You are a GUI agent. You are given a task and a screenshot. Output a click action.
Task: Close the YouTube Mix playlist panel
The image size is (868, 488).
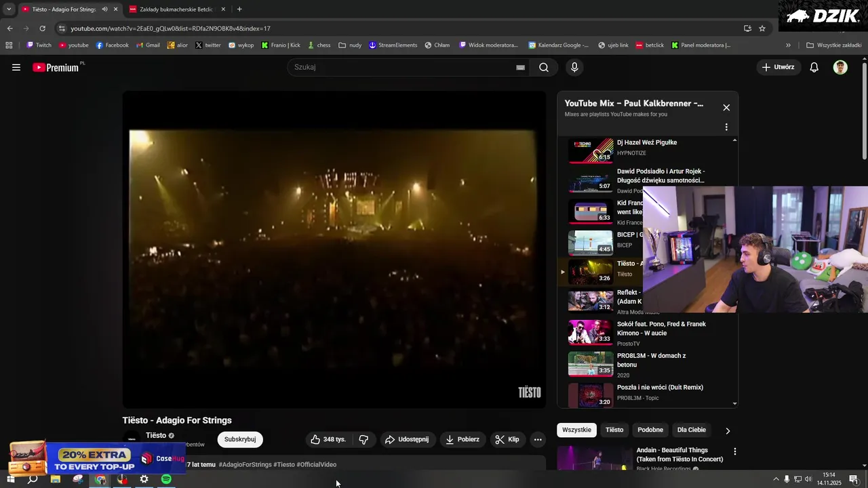pyautogui.click(x=726, y=107)
